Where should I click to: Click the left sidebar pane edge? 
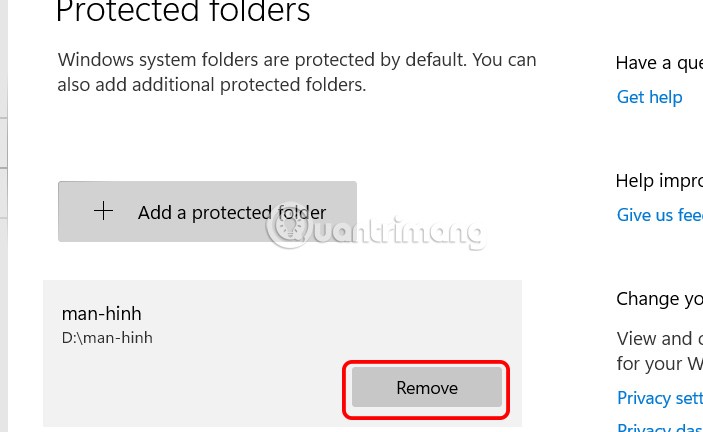tap(4, 150)
